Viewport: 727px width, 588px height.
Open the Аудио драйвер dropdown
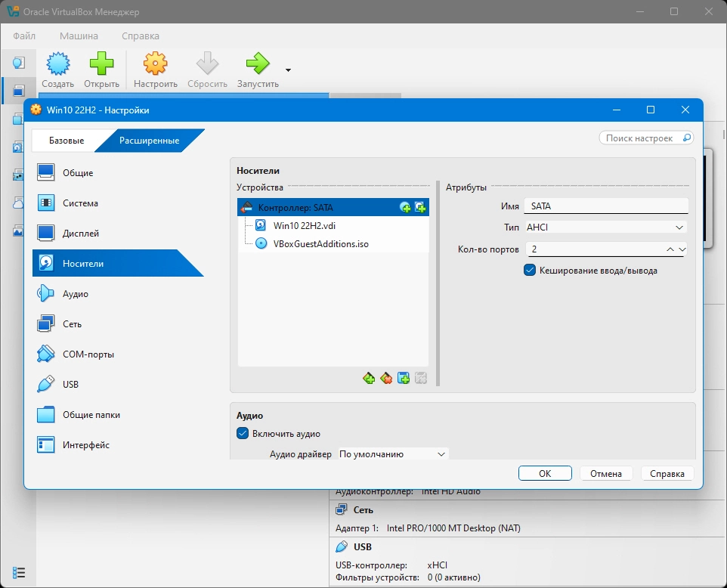(x=393, y=454)
